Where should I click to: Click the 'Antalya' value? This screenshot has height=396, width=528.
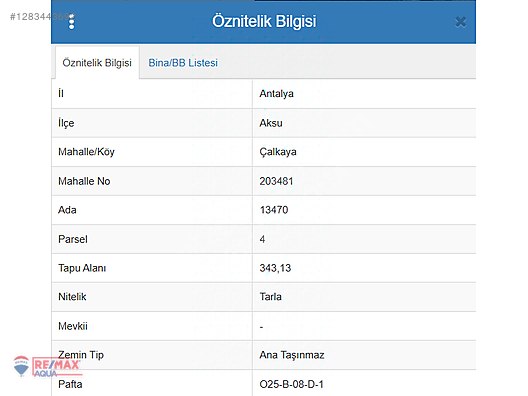(x=276, y=94)
